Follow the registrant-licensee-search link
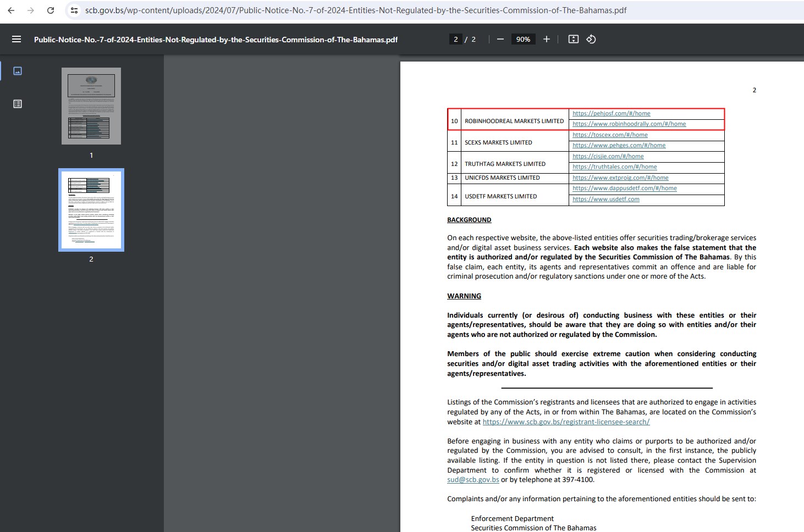This screenshot has width=804, height=532. pyautogui.click(x=566, y=422)
